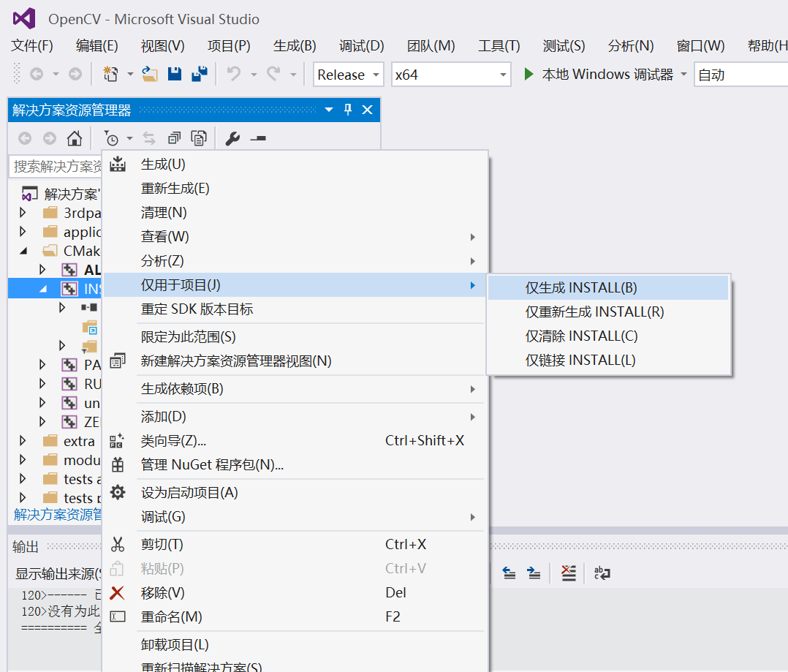Viewport: 788px width, 672px height.
Task: Toggle word wrap in output panel
Action: pos(602,573)
